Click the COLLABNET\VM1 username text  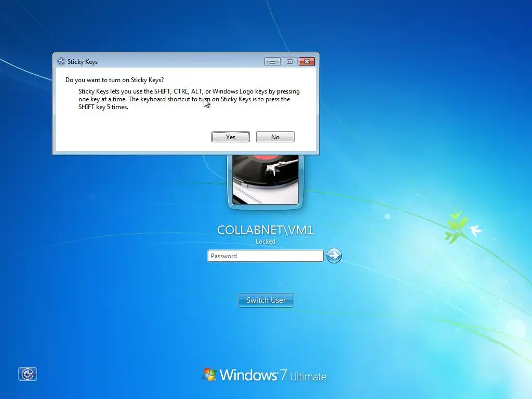[x=265, y=230]
